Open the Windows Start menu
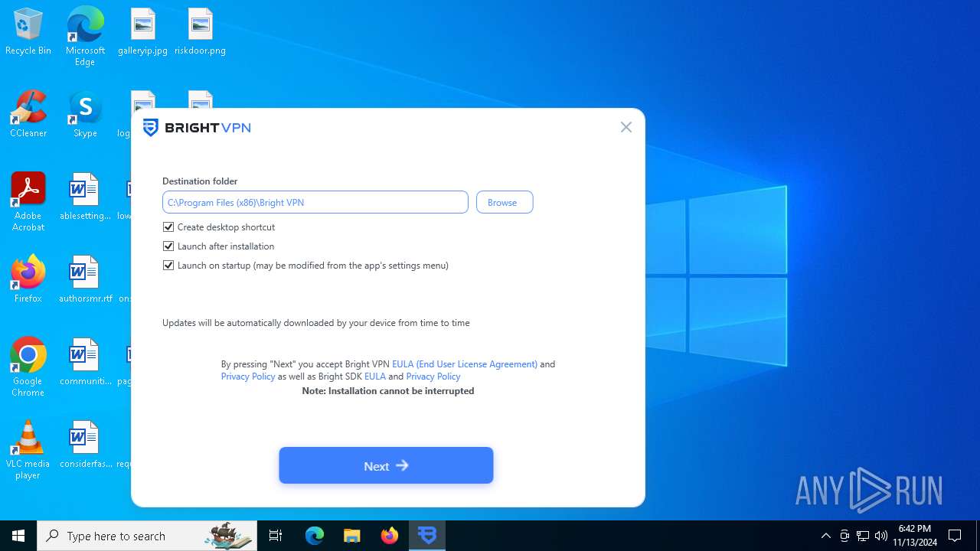 (x=18, y=536)
